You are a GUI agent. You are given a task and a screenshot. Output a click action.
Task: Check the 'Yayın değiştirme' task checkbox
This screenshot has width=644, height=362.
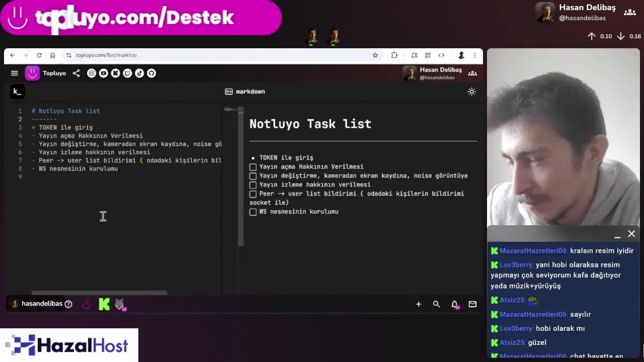click(x=253, y=176)
